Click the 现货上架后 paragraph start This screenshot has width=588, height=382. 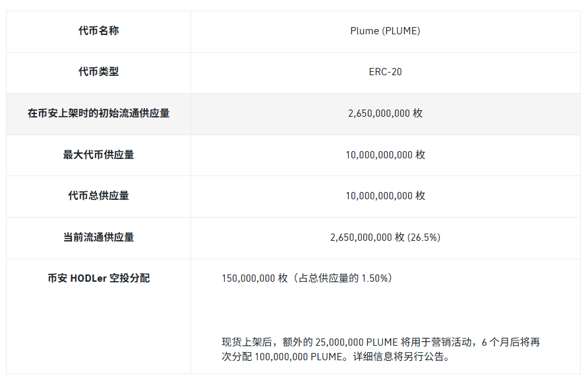[x=247, y=342]
